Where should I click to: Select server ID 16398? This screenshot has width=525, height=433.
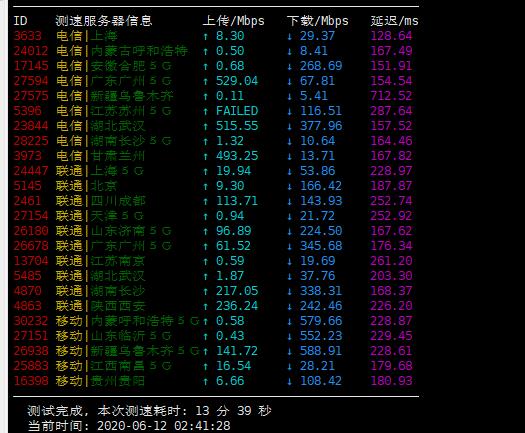(x=31, y=381)
